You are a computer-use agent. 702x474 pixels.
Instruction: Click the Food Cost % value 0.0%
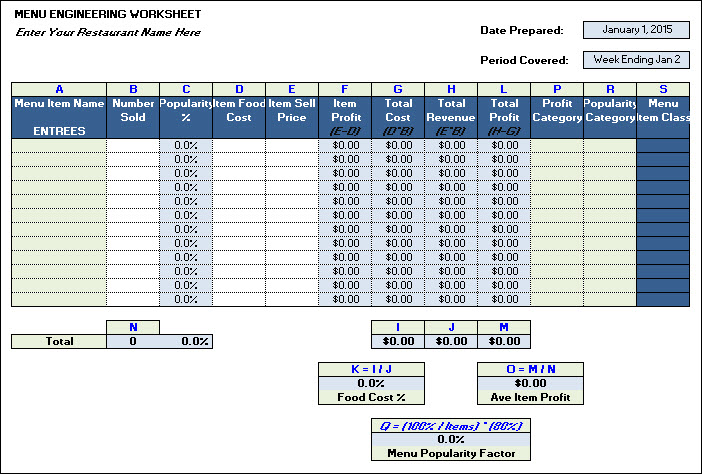371,383
